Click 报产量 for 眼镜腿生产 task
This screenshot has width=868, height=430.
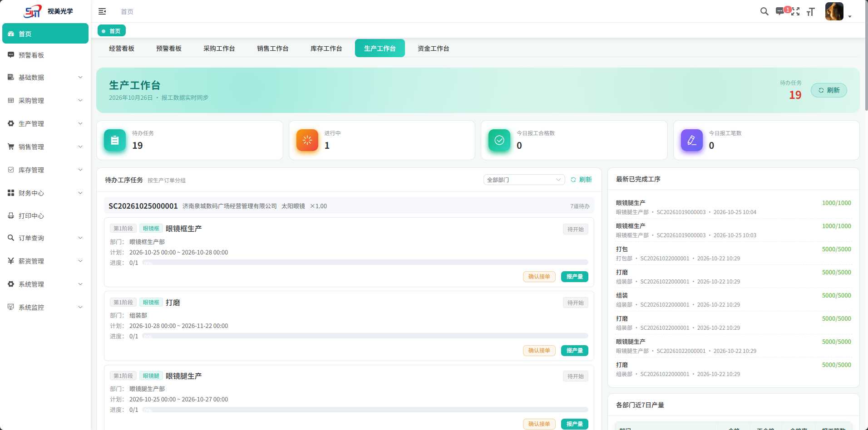tap(575, 424)
